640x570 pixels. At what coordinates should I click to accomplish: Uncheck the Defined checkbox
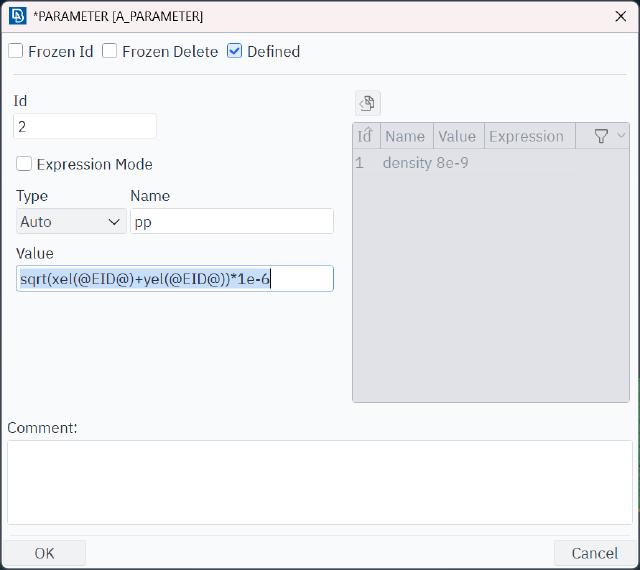[x=235, y=51]
